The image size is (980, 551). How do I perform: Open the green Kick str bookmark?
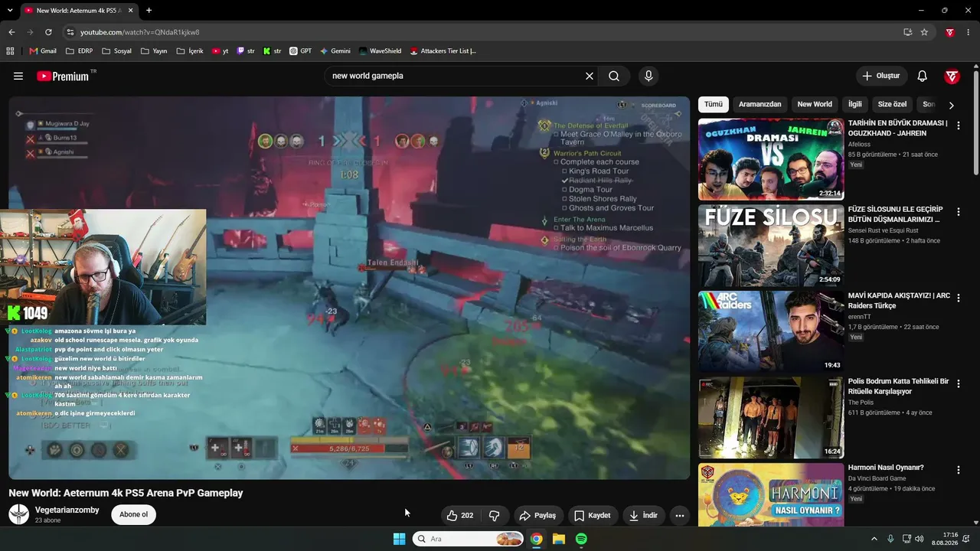272,51
